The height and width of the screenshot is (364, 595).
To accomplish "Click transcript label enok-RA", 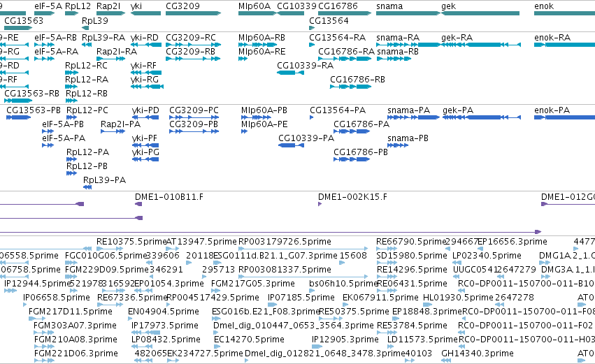I will [552, 38].
